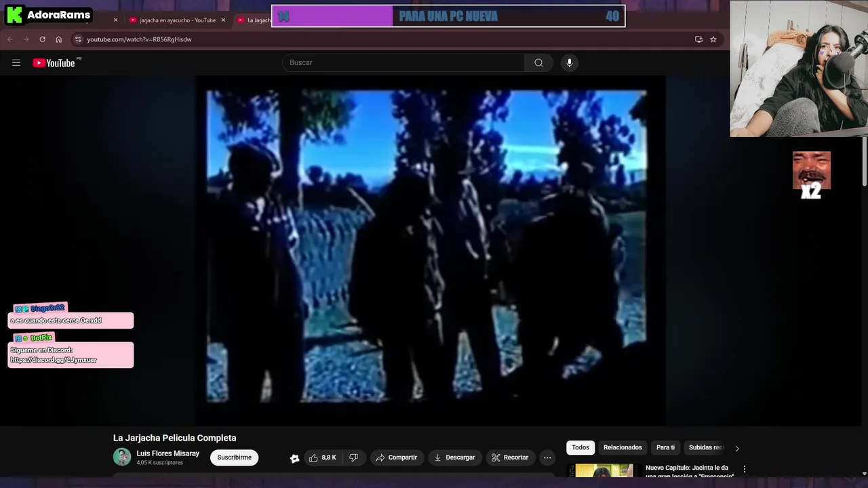Click the streamer webcam overlay
Viewport: 868px width, 488px height.
click(x=799, y=68)
